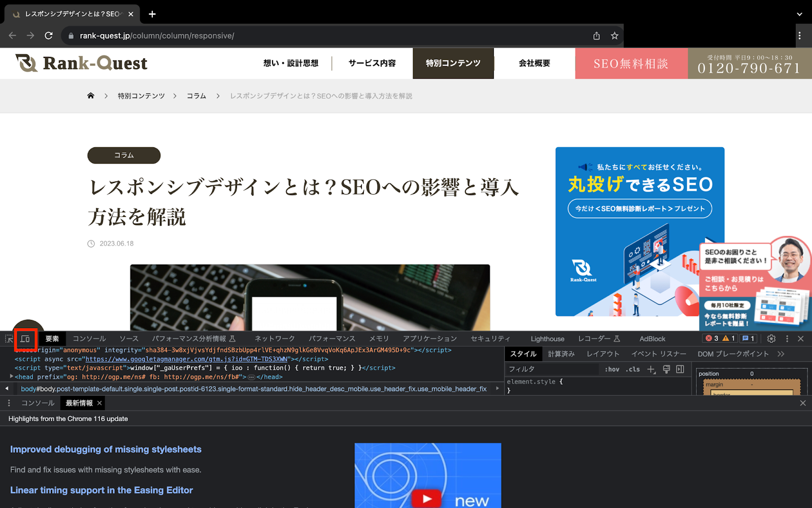Close the レスポンシブデザイン browser tab

(x=131, y=14)
